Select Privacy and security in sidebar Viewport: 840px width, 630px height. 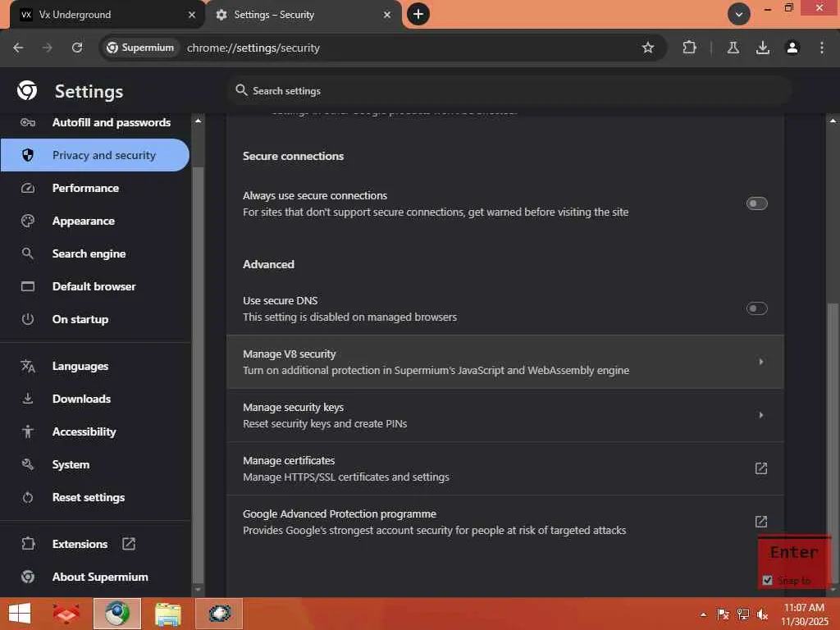point(95,155)
